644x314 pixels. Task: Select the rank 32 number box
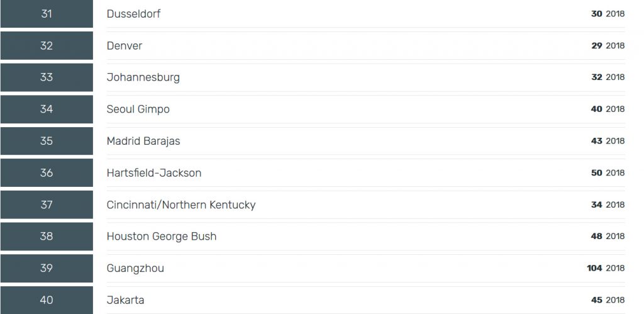47,46
